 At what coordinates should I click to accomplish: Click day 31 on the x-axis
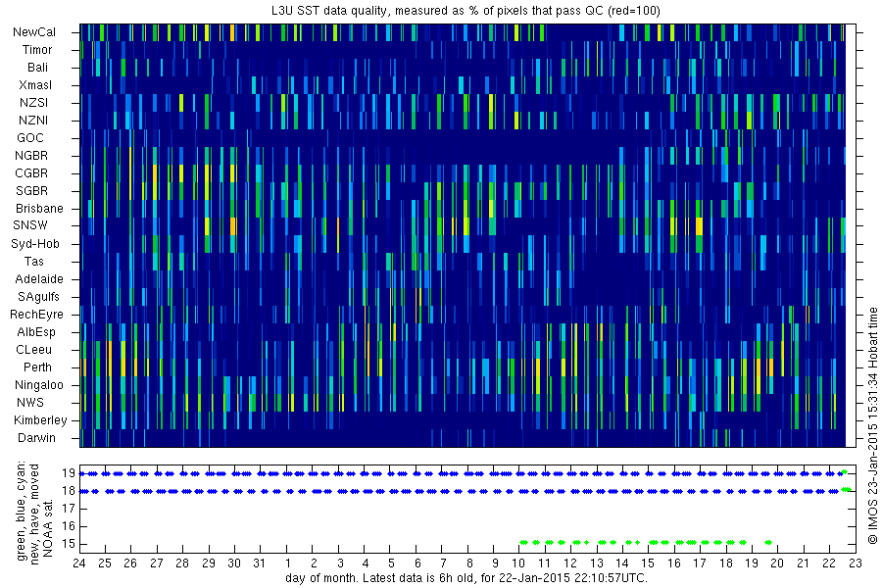tap(260, 563)
